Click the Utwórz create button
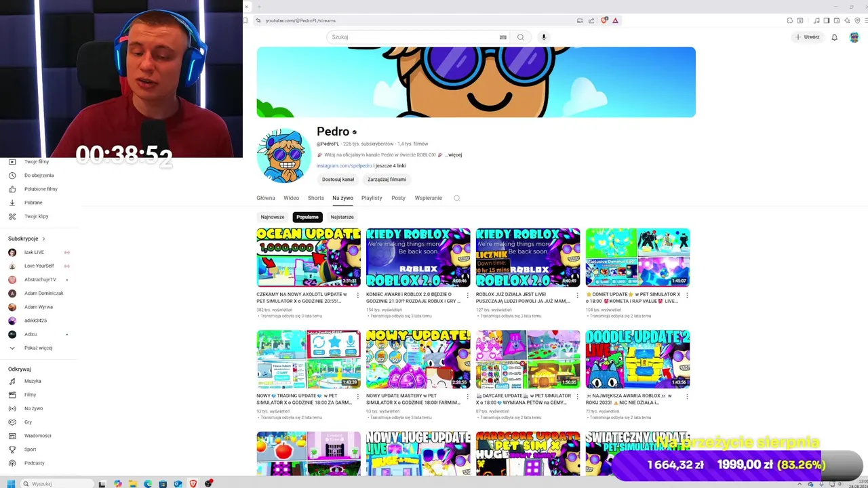The image size is (868, 488). [x=808, y=37]
